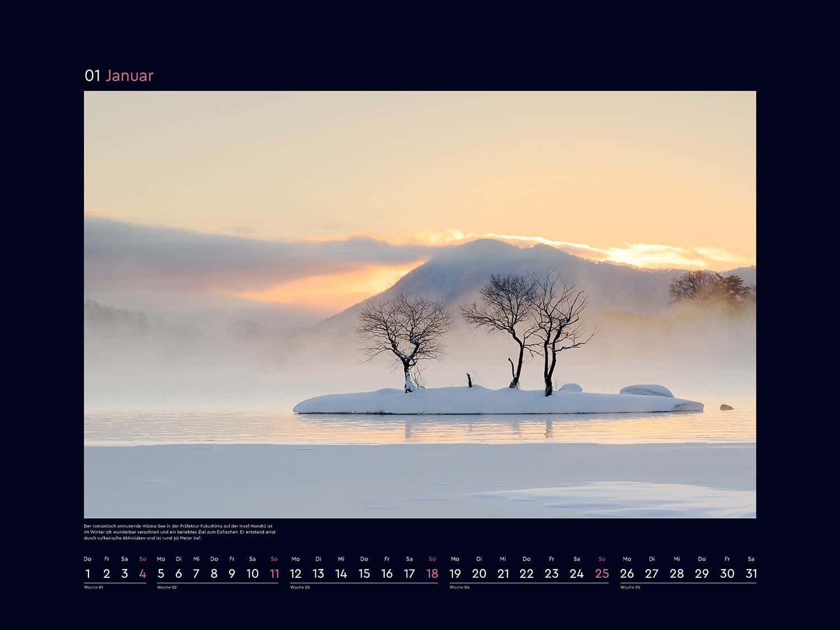
Task: Click the 'Woche 02' week label
Action: [167, 587]
